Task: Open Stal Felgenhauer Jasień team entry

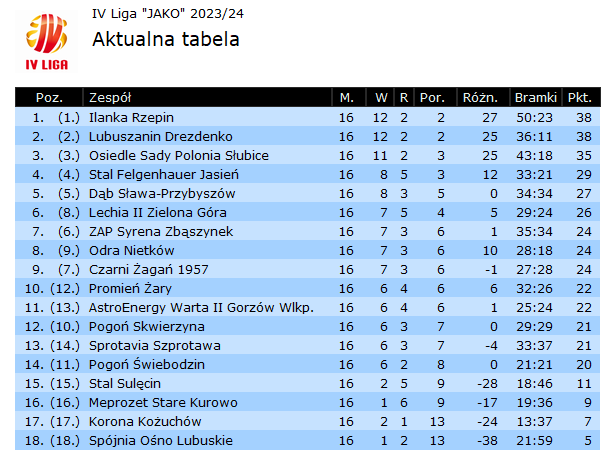Action: point(164,174)
